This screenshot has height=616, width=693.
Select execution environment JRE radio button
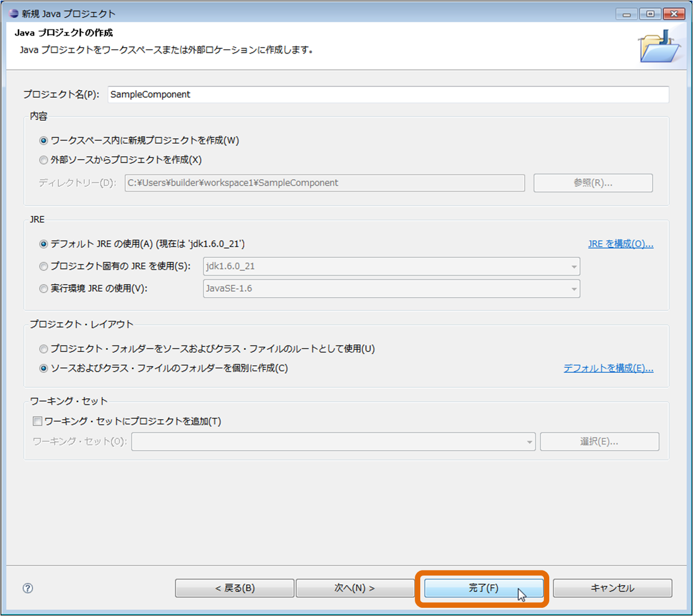tap(43, 289)
